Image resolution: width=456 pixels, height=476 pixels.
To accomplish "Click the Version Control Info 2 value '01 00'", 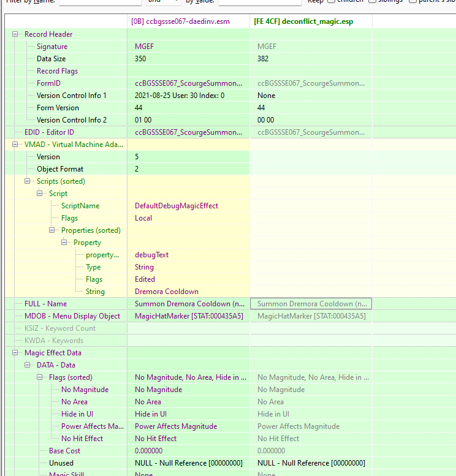I will (x=143, y=120).
